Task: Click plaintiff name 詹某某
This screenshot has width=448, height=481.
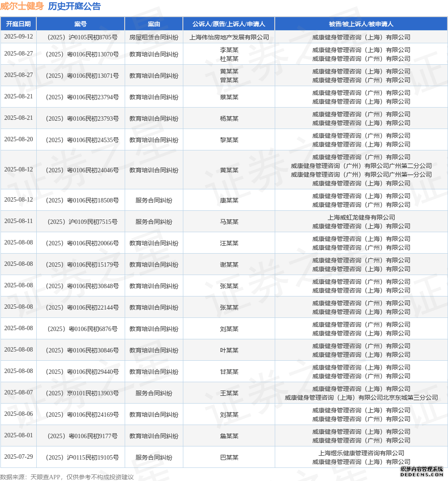Action: tap(229, 436)
